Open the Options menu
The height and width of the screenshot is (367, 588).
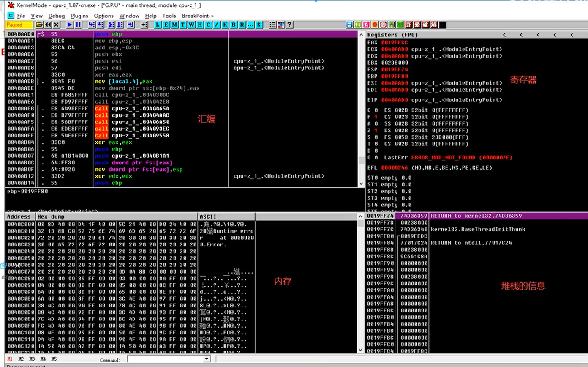click(104, 16)
